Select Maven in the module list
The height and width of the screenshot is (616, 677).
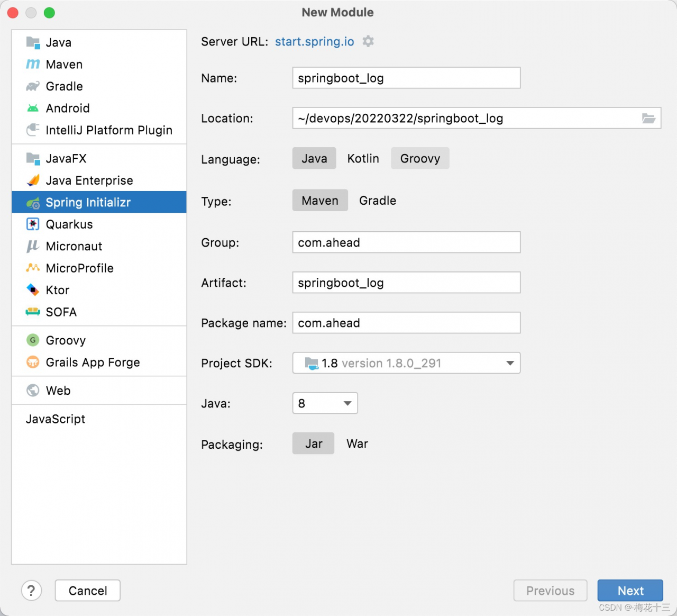[99, 65]
